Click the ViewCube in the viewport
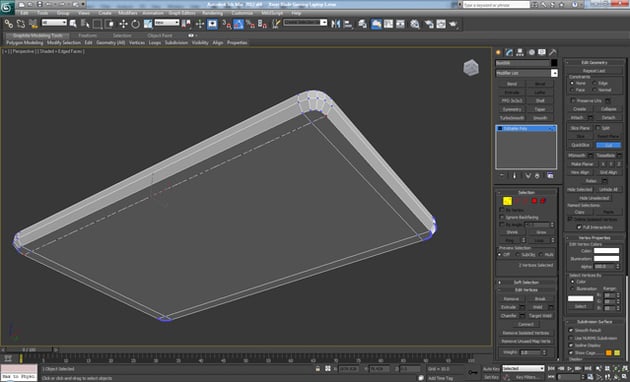This screenshot has height=382, width=630. [471, 68]
